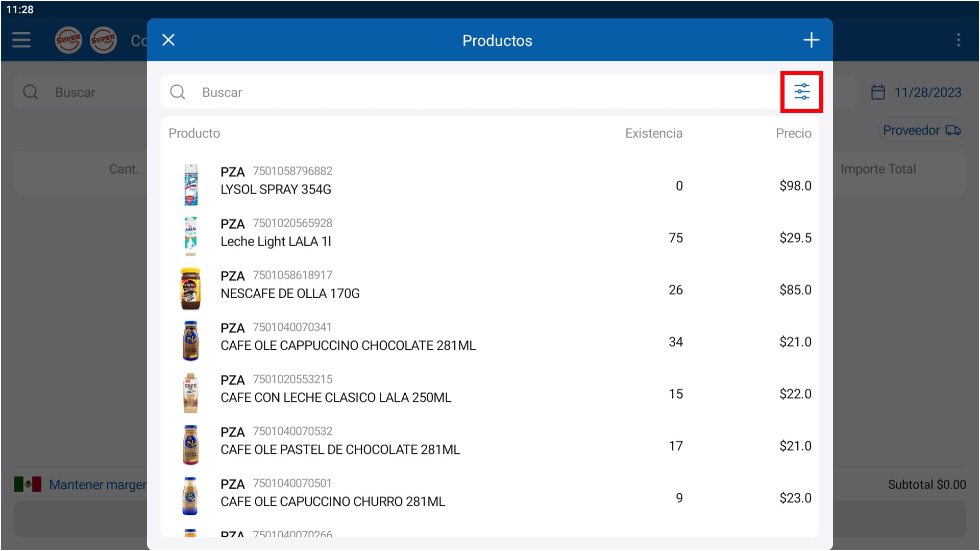Image resolution: width=980 pixels, height=551 pixels.
Task: Open the overflow three-dot menu
Action: (x=958, y=40)
